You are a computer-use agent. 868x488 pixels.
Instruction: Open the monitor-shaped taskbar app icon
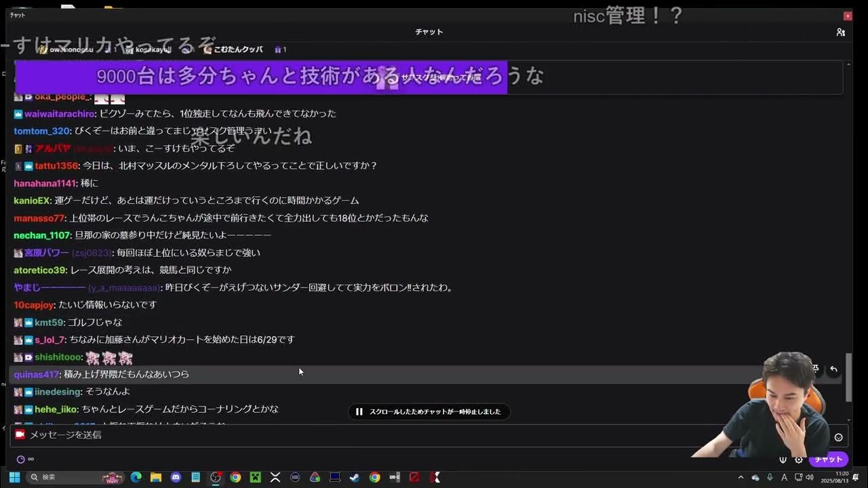pyautogui.click(x=334, y=477)
